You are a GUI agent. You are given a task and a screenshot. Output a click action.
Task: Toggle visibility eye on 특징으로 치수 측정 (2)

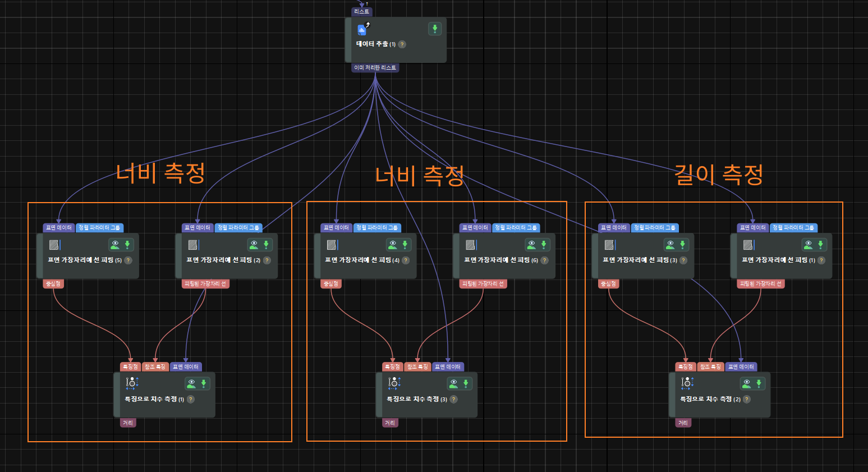(746, 383)
